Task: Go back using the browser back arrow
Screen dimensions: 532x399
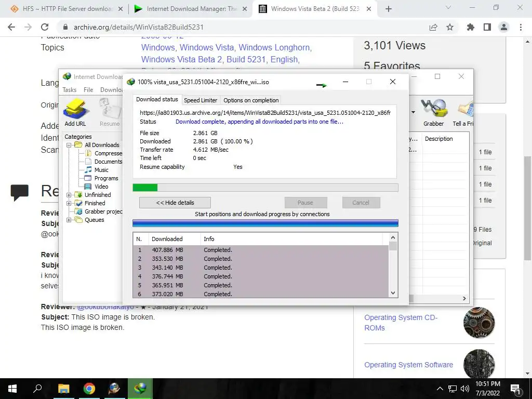Action: pos(11,27)
